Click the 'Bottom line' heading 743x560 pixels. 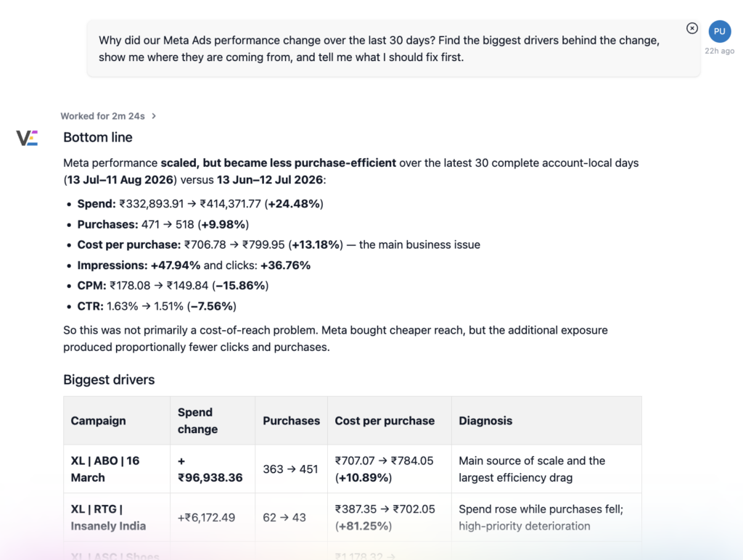pos(98,137)
